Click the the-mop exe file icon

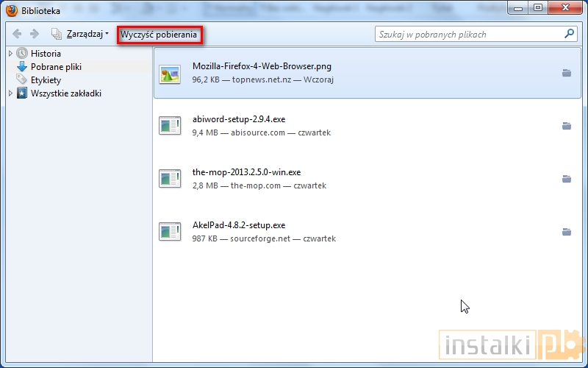click(170, 178)
